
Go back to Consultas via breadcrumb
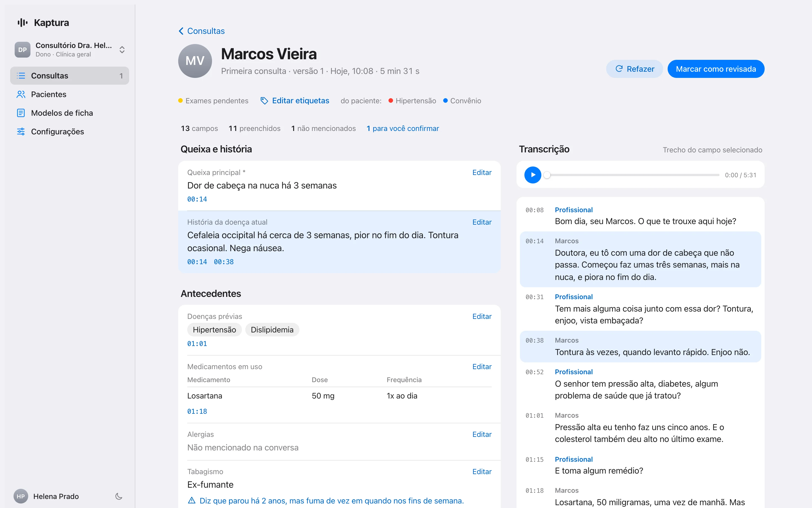point(202,31)
